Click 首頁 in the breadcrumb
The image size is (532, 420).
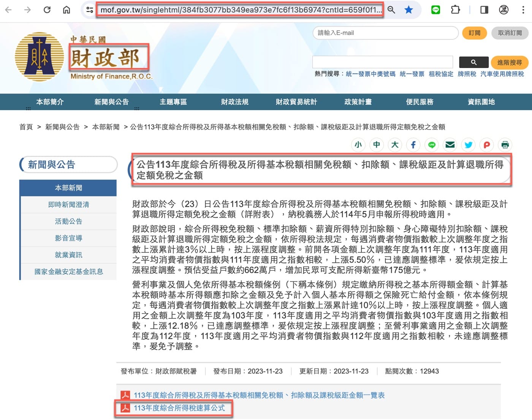(x=26, y=127)
